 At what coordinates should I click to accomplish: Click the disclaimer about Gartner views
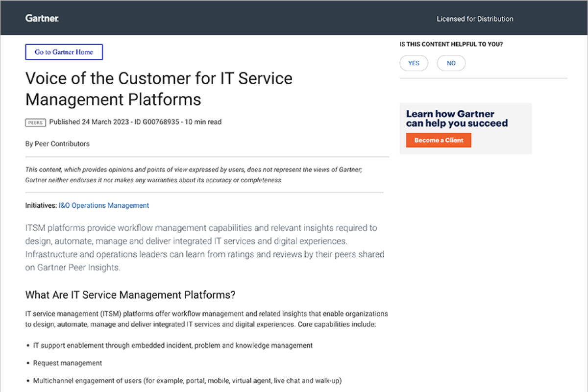(194, 175)
